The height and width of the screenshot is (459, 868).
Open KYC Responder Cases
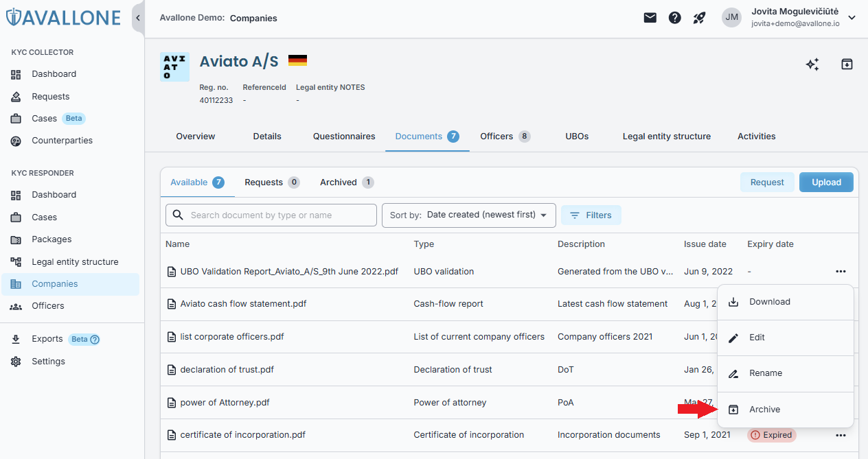[45, 217]
